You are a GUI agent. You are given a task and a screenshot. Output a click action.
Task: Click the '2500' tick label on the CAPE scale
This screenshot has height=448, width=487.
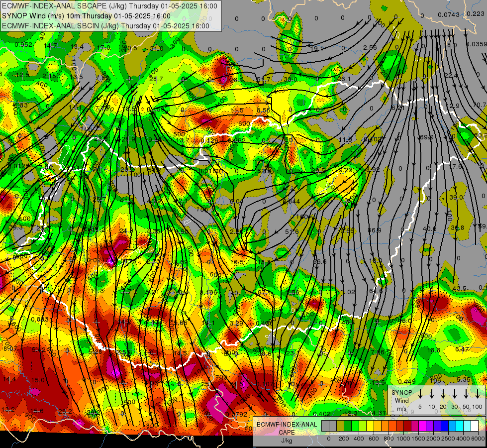click(x=449, y=439)
